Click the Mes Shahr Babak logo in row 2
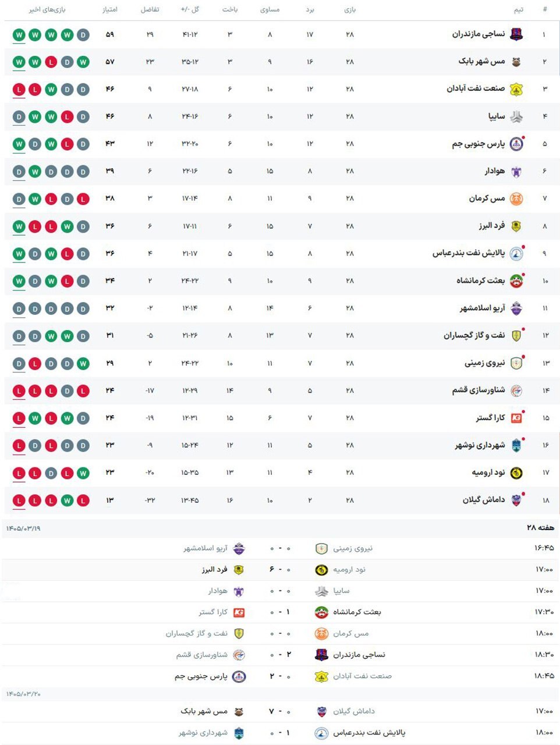 click(x=516, y=62)
